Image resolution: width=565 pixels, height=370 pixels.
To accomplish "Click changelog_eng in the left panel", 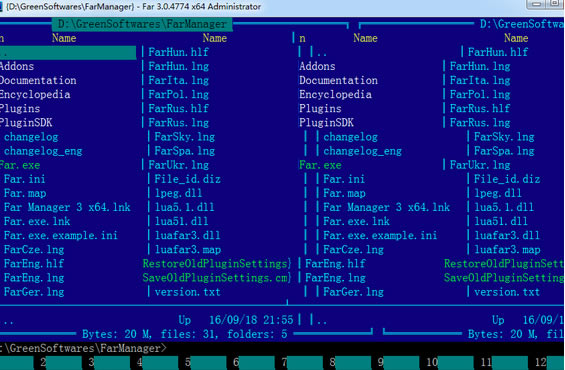I will pyautogui.click(x=43, y=151).
